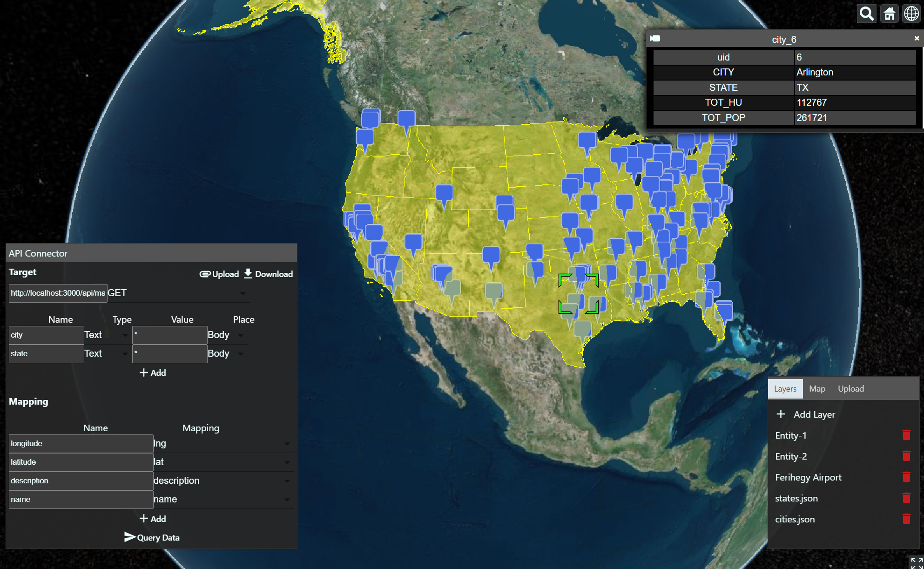Switch to the Upload tab
Screen dimensions: 924x569
pyautogui.click(x=850, y=389)
